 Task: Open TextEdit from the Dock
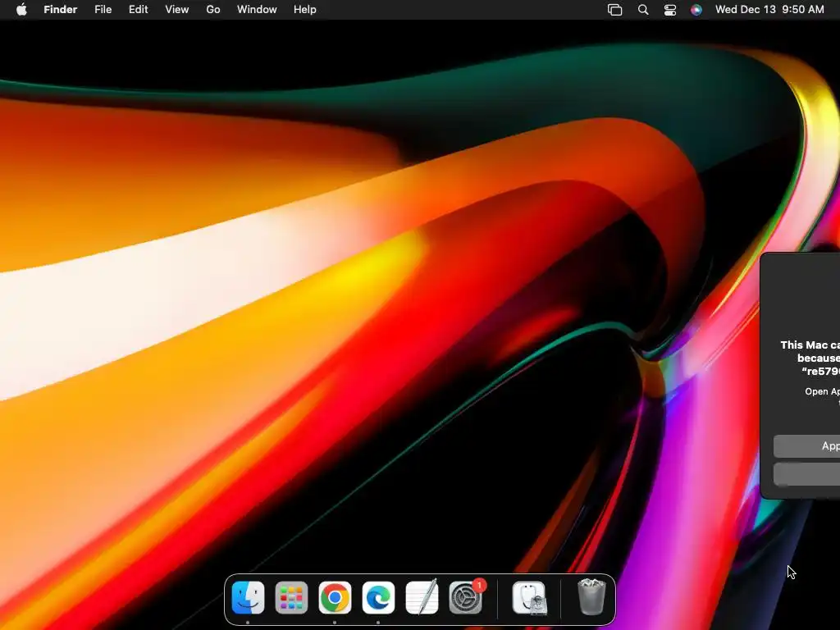pos(422,597)
